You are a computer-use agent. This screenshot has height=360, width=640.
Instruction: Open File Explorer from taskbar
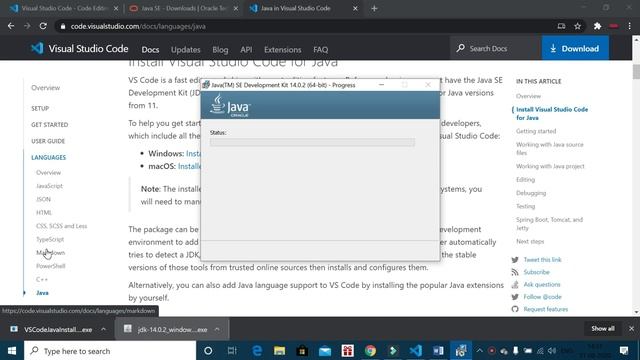click(x=280, y=351)
